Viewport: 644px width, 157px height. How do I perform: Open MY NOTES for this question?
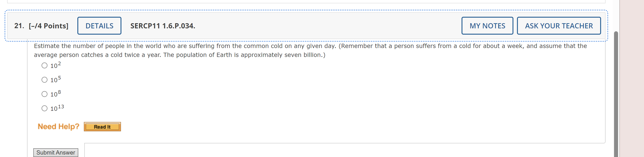click(x=487, y=25)
